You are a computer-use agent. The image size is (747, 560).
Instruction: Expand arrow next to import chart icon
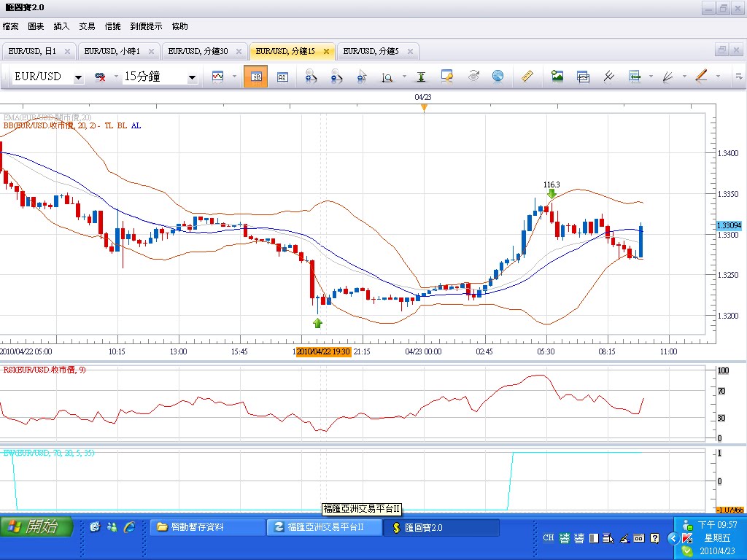pyautogui.click(x=651, y=76)
